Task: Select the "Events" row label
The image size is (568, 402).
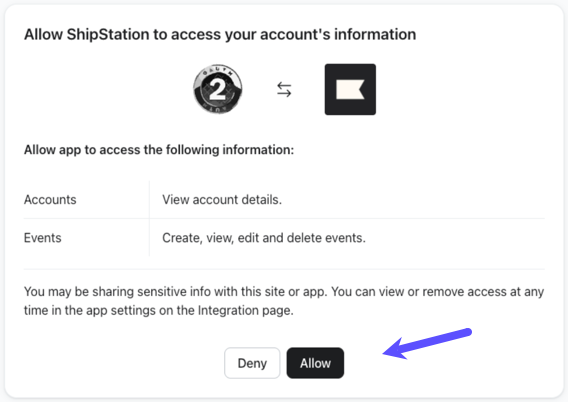Action: pyautogui.click(x=43, y=238)
